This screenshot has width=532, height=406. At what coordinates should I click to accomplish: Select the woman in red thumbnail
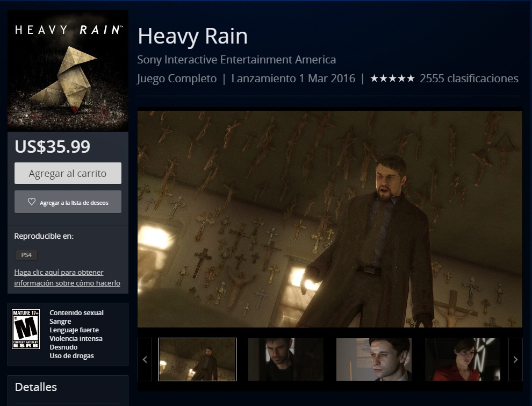(463, 359)
